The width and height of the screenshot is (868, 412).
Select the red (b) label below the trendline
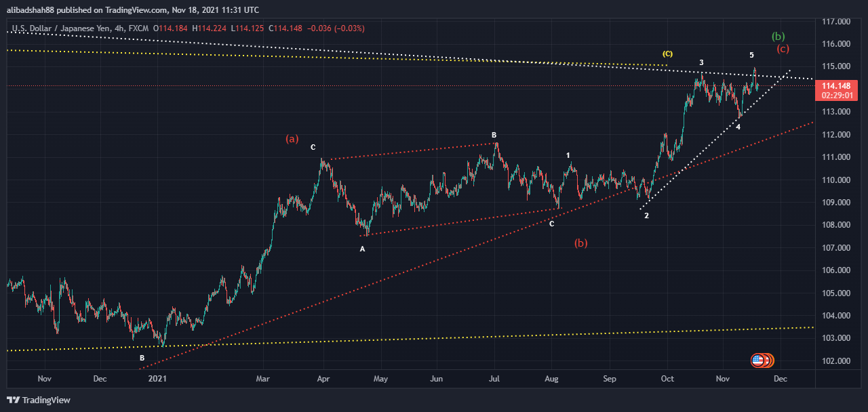coord(581,243)
